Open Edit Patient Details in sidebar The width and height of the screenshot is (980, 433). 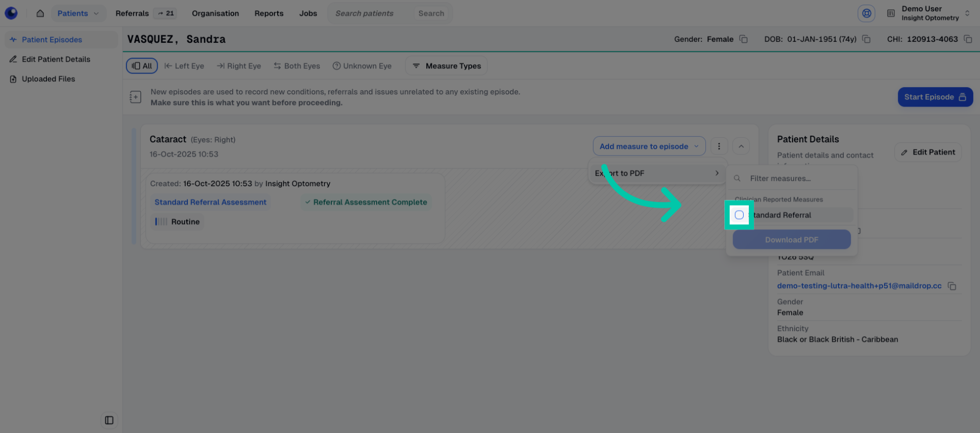pos(61,59)
